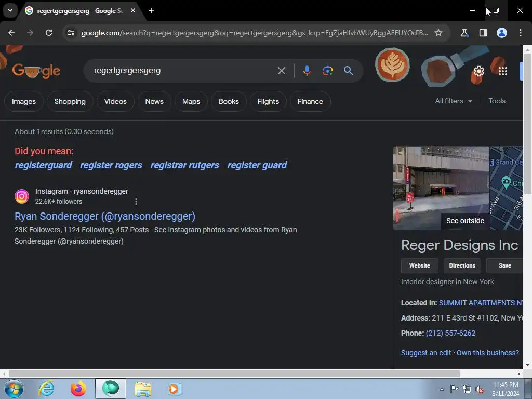Open the Chrome three-dot menu

click(521, 33)
